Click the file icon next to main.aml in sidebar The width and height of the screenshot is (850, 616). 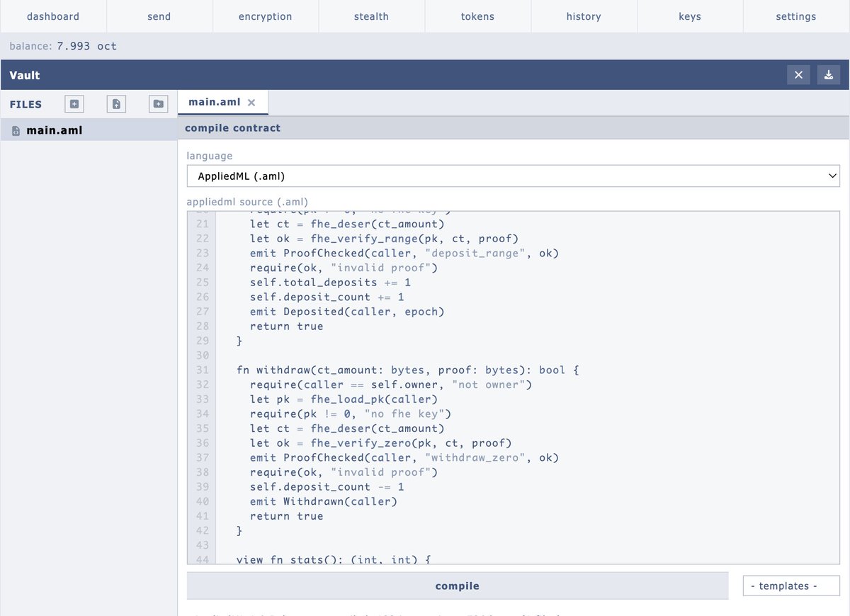pyautogui.click(x=16, y=130)
